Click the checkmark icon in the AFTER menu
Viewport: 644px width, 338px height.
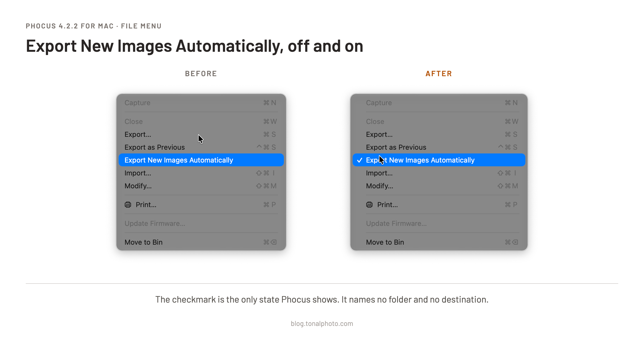[x=360, y=160]
